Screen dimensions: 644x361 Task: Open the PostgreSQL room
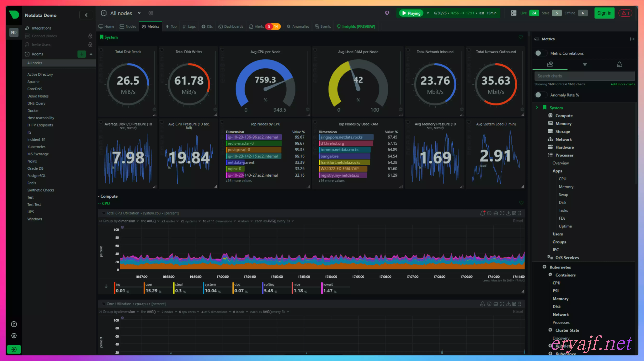coord(36,175)
